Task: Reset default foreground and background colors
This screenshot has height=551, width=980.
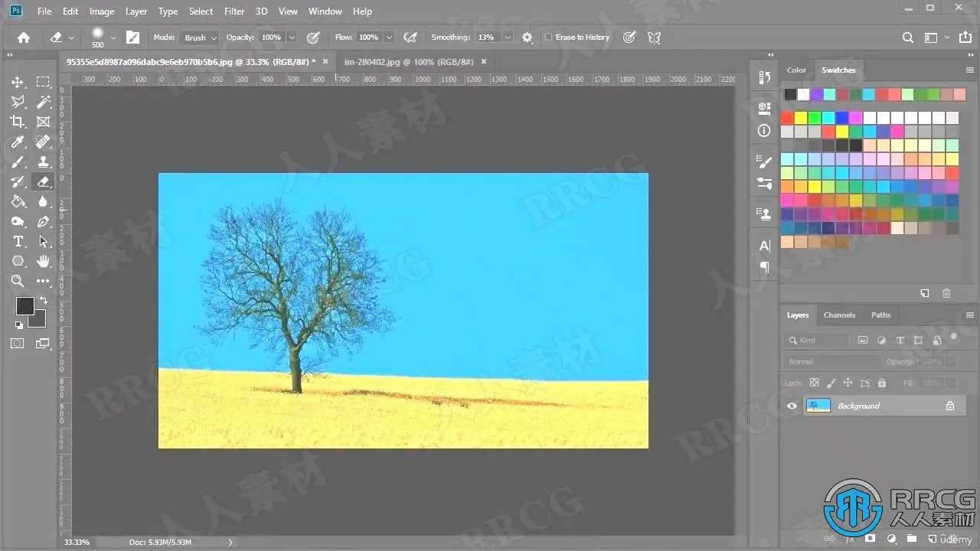Action: pos(19,324)
